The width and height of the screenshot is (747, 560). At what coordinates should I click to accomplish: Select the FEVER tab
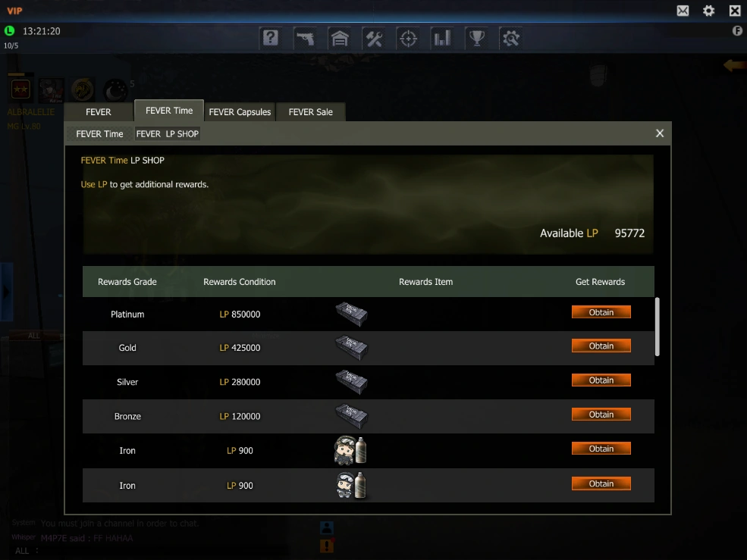click(98, 112)
